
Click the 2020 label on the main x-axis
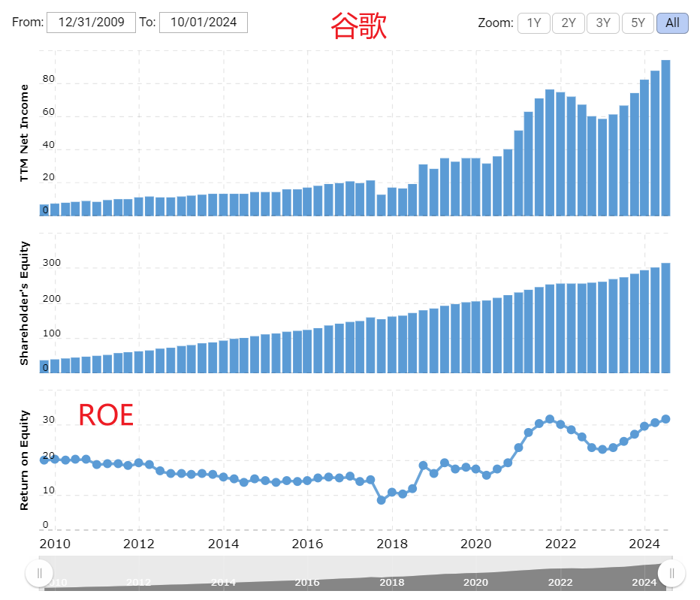(x=476, y=544)
